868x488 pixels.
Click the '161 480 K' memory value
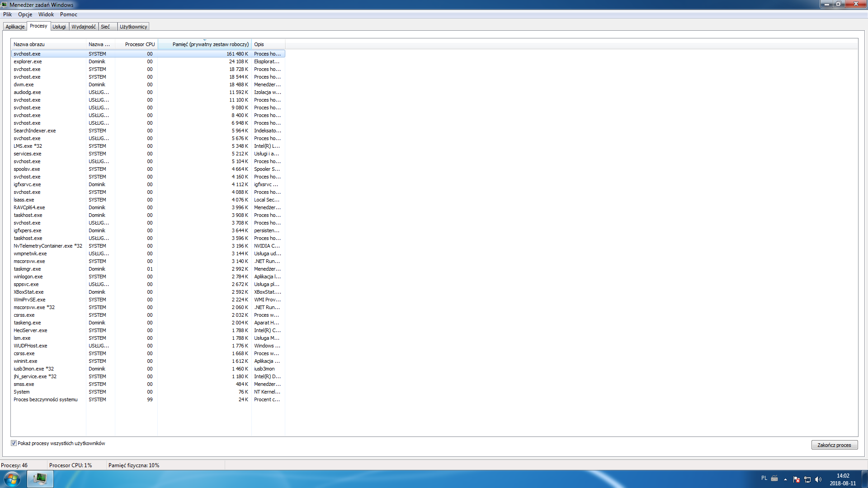click(237, 54)
